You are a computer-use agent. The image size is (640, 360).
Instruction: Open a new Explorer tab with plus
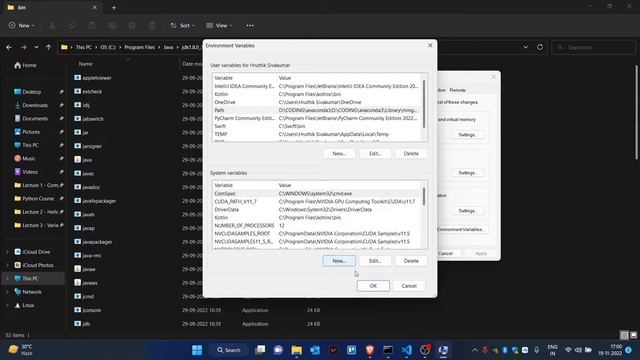[114, 7]
